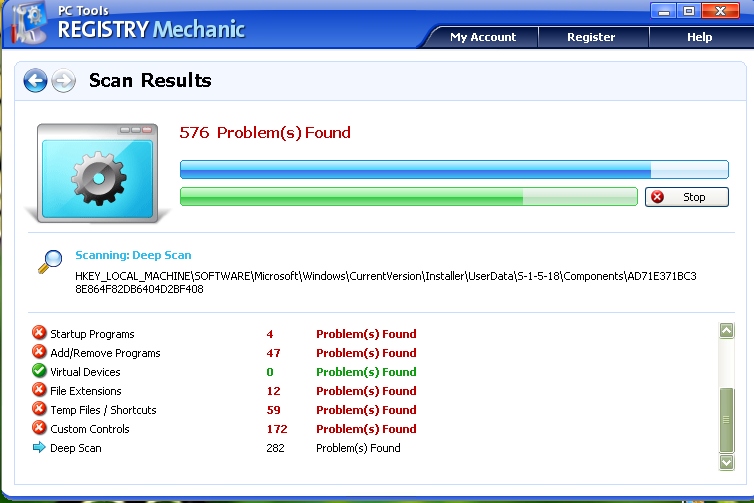Click the blue back arrow button

[x=35, y=81]
